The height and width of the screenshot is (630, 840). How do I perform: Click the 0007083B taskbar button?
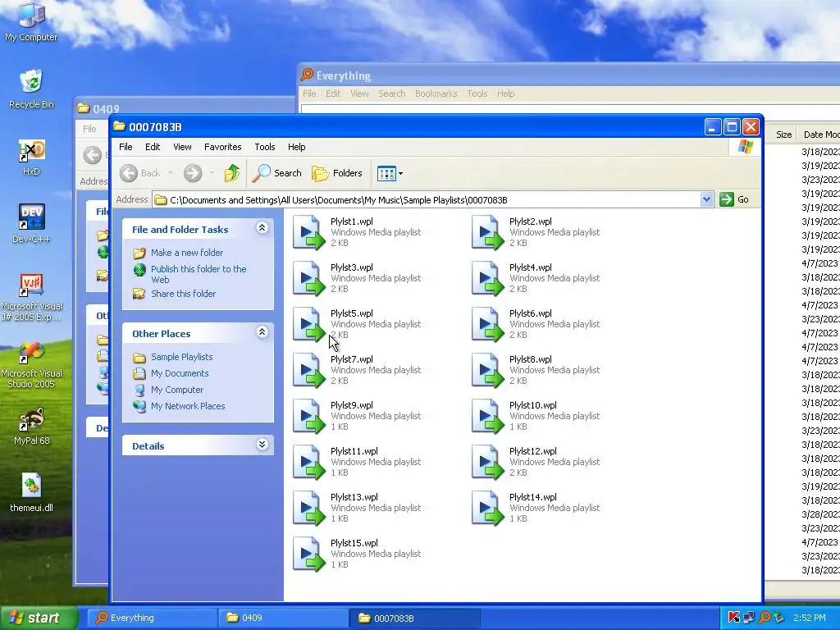click(414, 618)
